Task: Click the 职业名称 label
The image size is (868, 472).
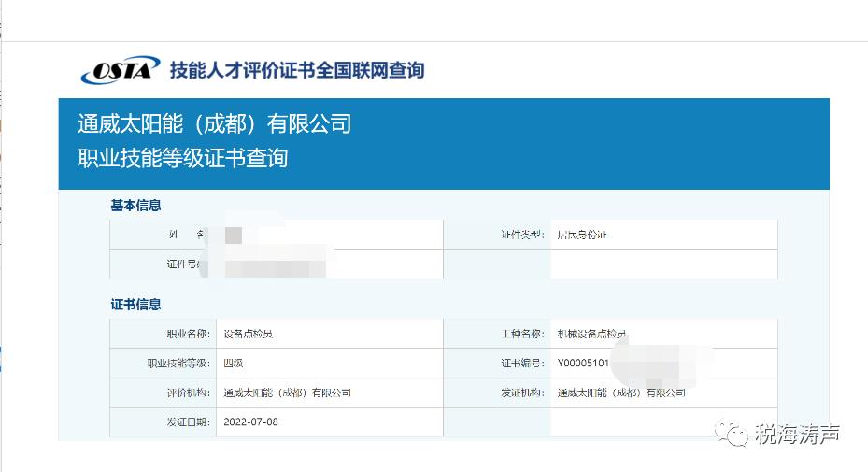Action: coord(188,334)
